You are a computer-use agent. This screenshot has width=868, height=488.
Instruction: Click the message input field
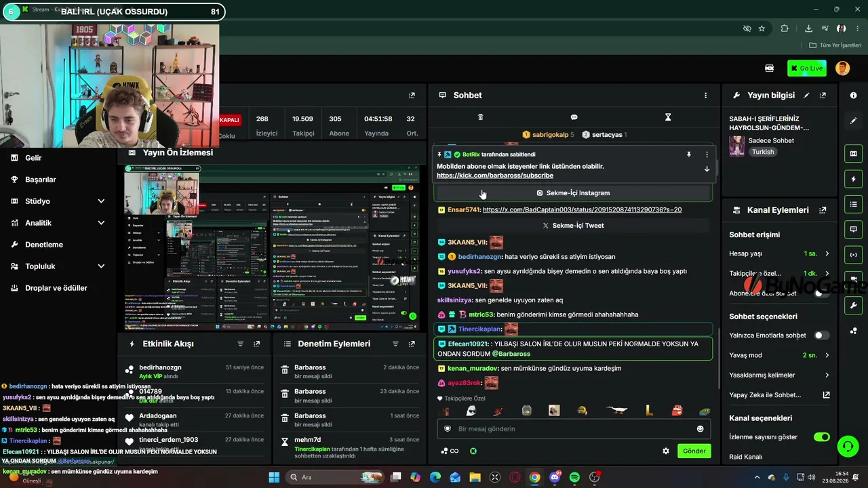pos(574,428)
